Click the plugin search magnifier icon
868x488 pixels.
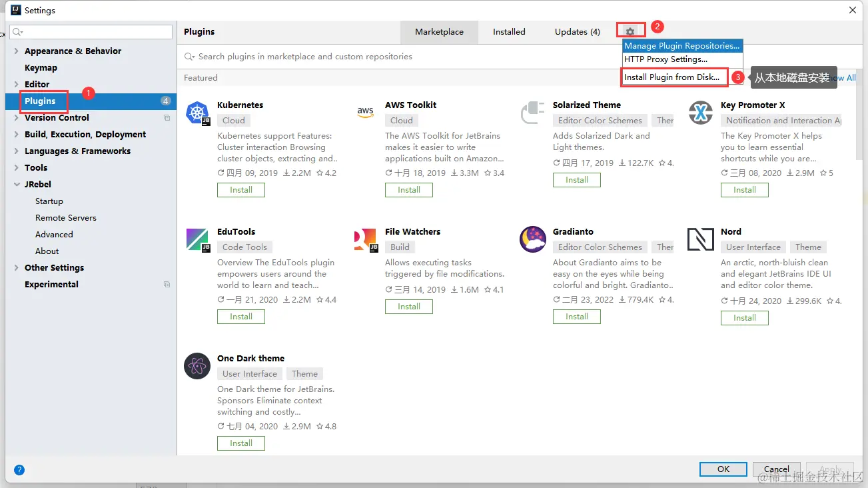[190, 57]
